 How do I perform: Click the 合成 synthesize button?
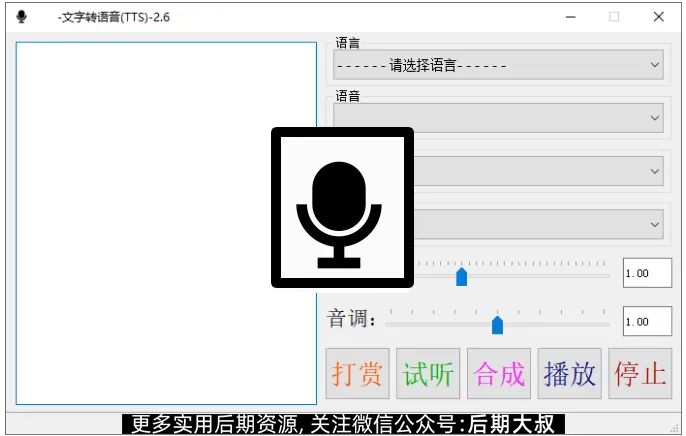click(x=499, y=374)
